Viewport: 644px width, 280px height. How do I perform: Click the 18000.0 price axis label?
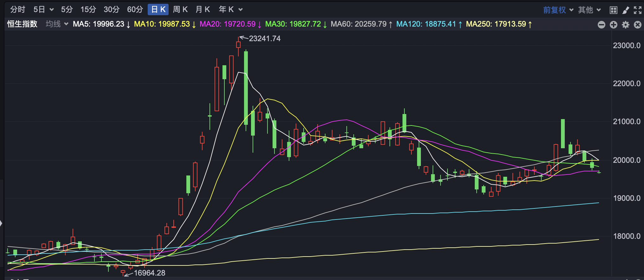[x=627, y=236]
